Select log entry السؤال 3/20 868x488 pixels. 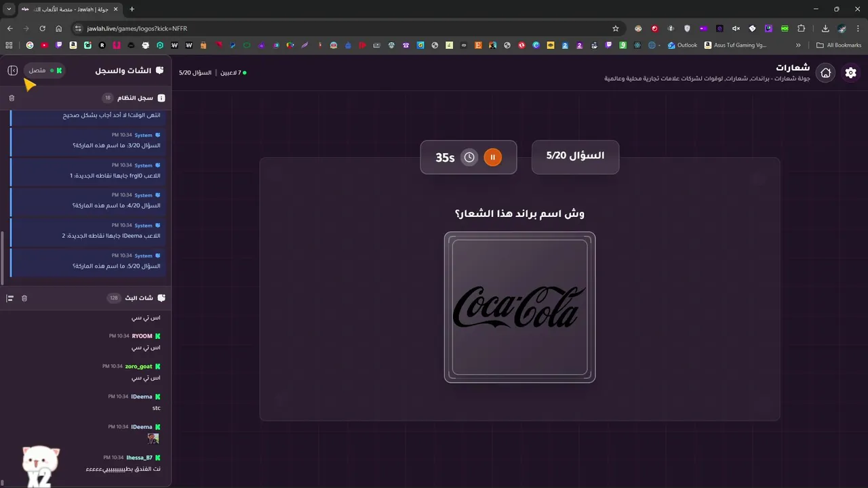(86, 141)
